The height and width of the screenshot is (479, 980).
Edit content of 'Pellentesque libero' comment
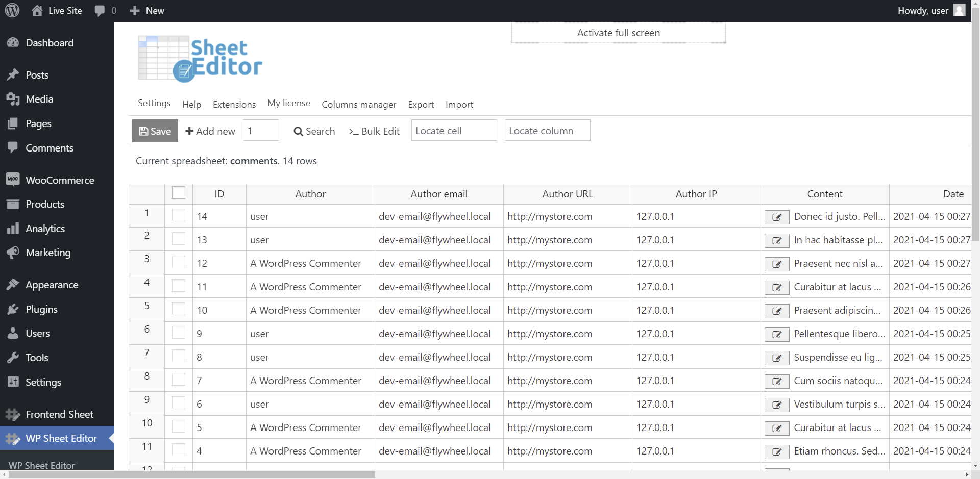(777, 335)
